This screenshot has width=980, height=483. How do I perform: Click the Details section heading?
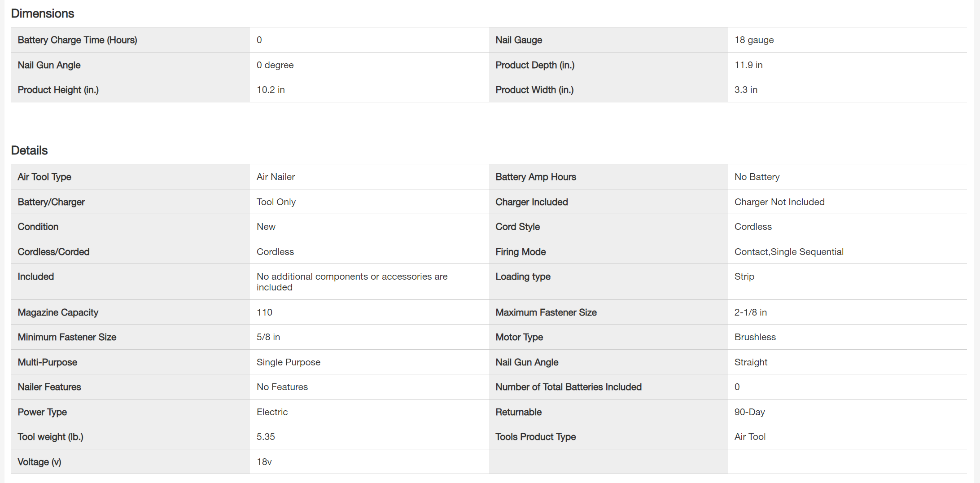tap(30, 150)
